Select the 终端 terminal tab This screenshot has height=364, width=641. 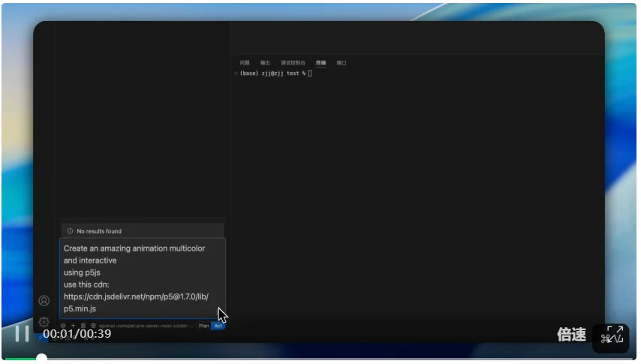(321, 63)
